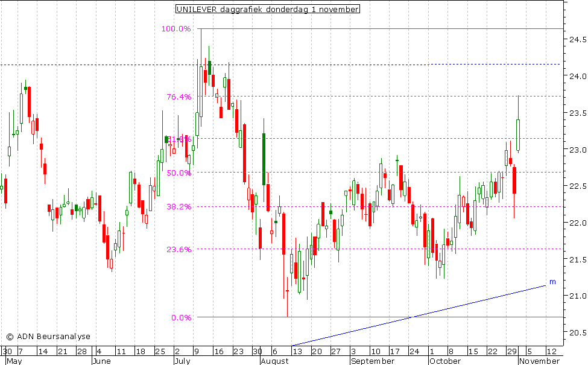Click the June month label

point(102,361)
